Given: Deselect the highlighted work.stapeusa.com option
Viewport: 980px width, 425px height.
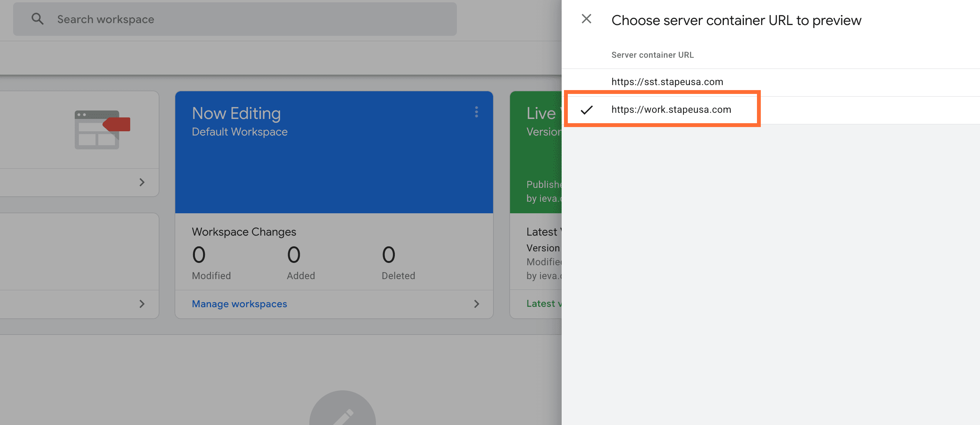Looking at the screenshot, I should [x=671, y=109].
